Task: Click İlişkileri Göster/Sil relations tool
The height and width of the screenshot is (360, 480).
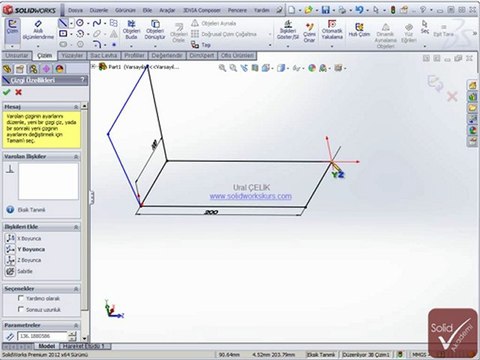Action: coord(288,29)
